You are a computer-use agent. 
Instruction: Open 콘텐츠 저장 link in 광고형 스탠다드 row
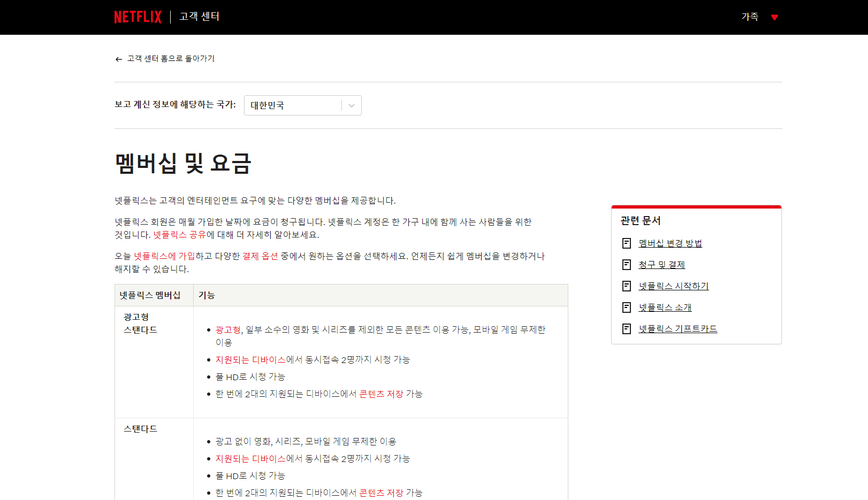point(381,394)
